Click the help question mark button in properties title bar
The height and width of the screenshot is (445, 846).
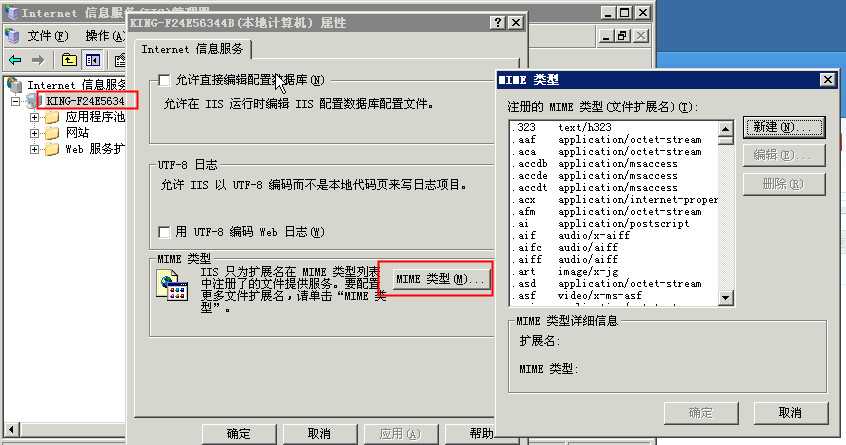497,23
